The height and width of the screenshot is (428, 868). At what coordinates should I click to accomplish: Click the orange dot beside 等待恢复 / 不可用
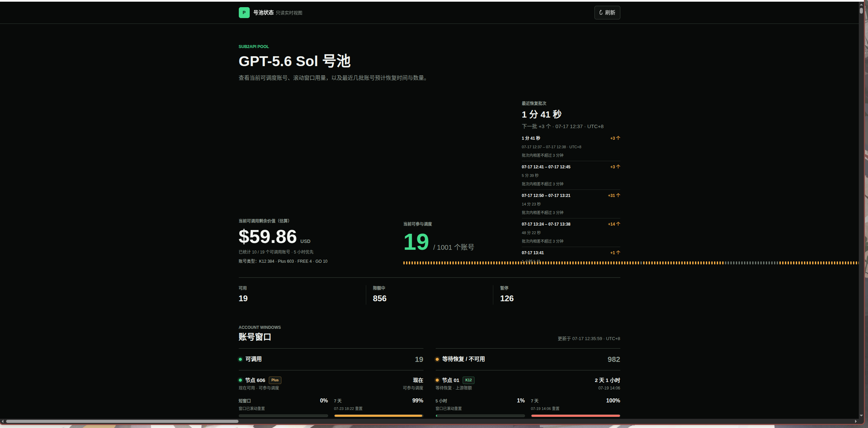437,359
